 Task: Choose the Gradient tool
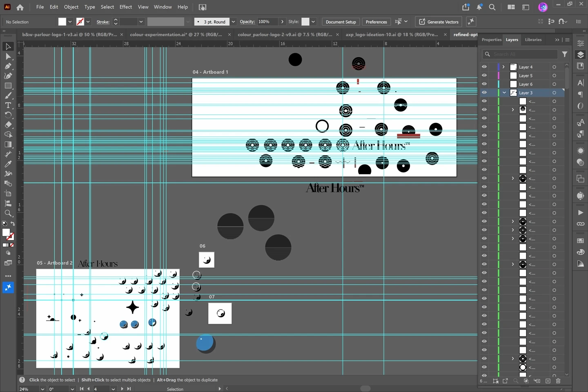point(8,145)
